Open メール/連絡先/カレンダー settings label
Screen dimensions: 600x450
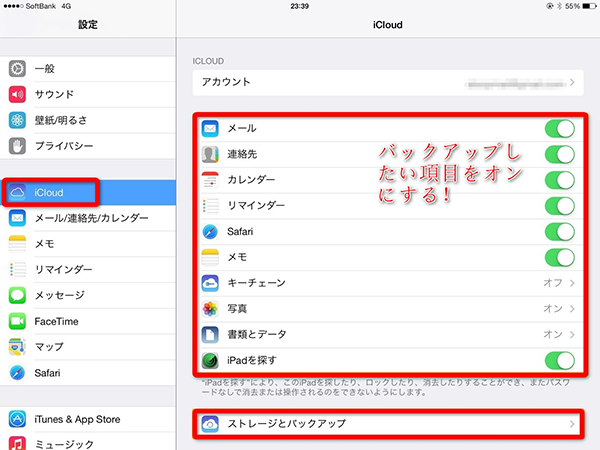tap(91, 218)
